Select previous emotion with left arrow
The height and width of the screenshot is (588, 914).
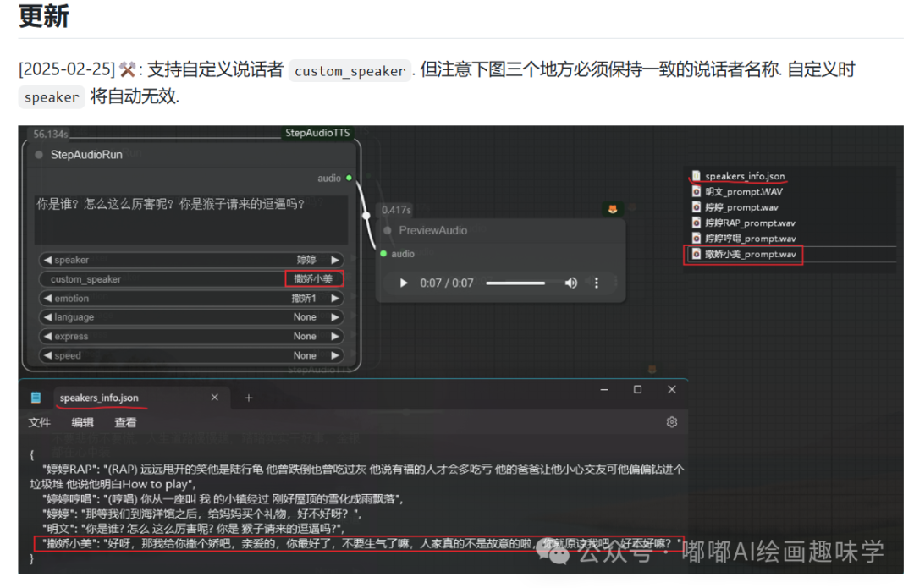pyautogui.click(x=47, y=299)
